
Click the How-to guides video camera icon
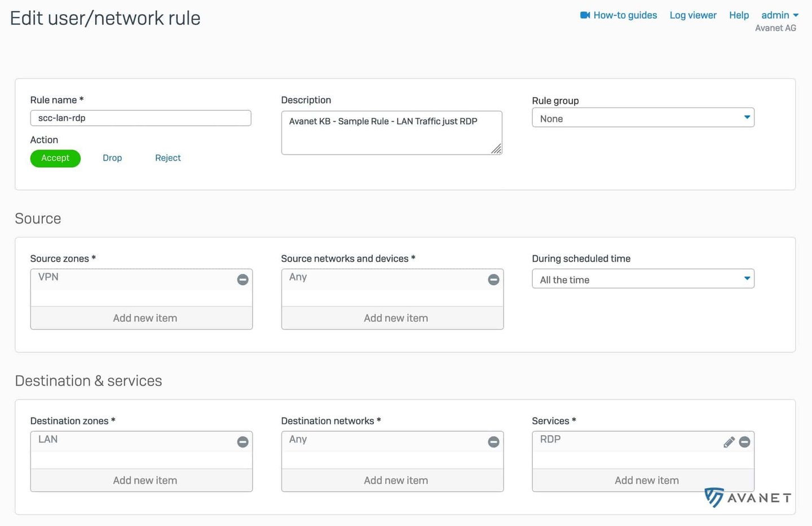(585, 15)
